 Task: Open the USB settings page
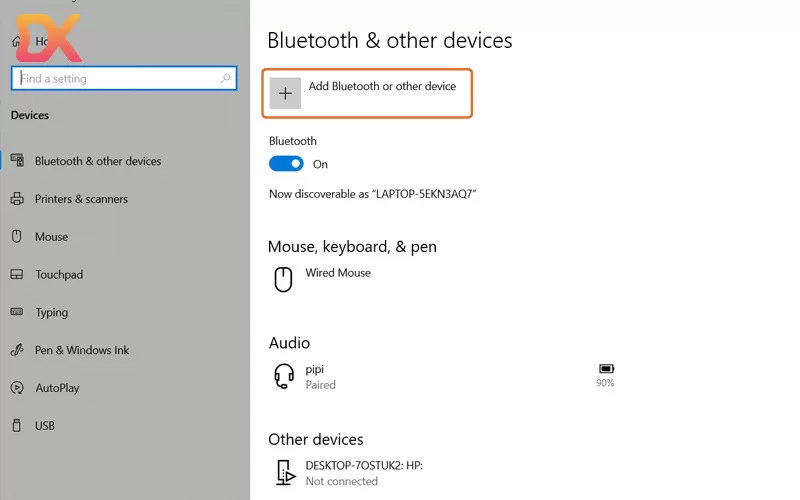coord(45,426)
